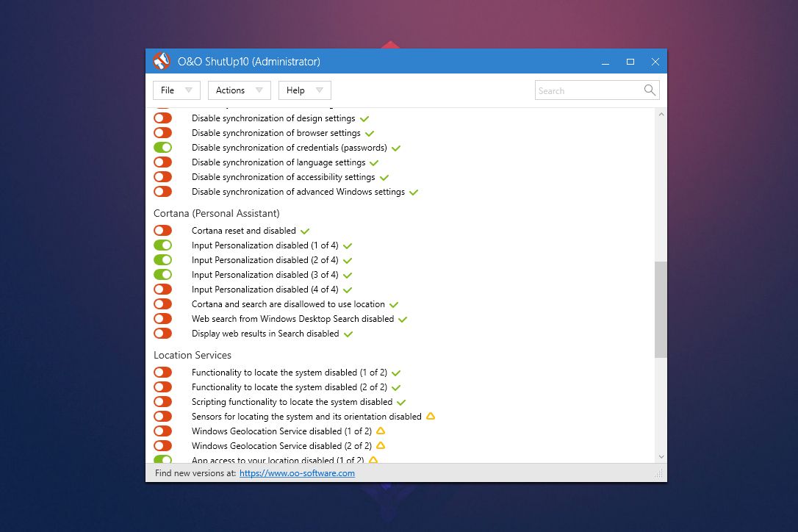The height and width of the screenshot is (532, 798).
Task: Toggle Disable synchronization of language settings
Action: click(163, 162)
